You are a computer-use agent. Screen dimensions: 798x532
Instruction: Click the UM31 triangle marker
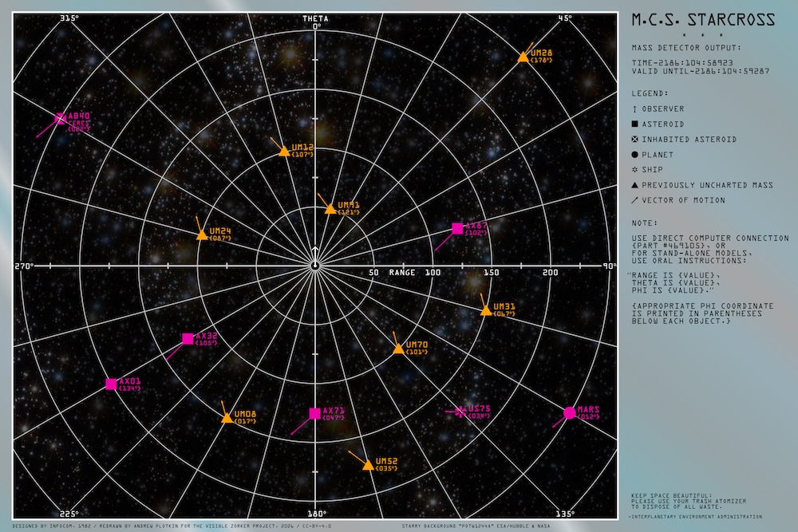point(486,310)
